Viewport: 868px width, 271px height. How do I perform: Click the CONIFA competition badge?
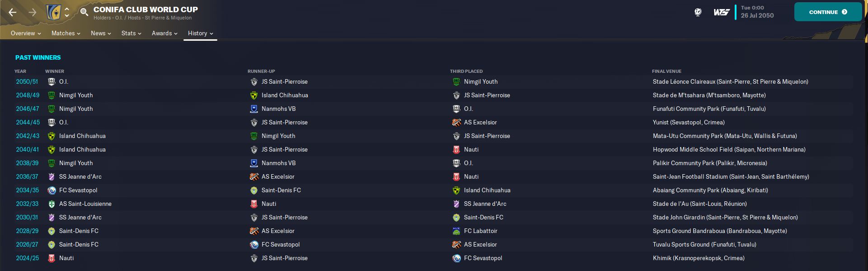click(53, 12)
